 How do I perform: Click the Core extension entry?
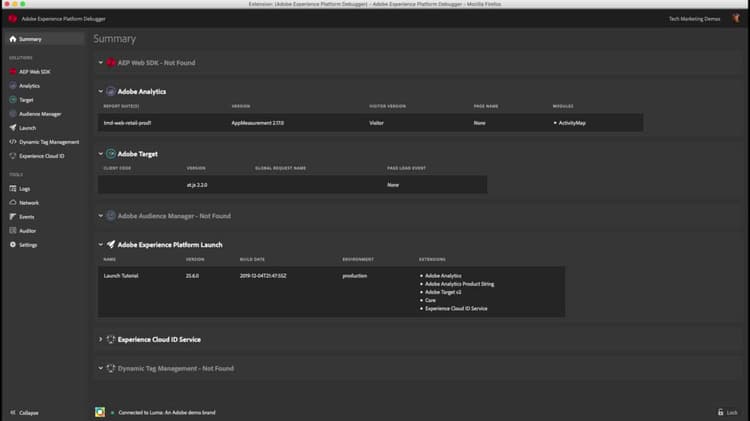tap(430, 300)
